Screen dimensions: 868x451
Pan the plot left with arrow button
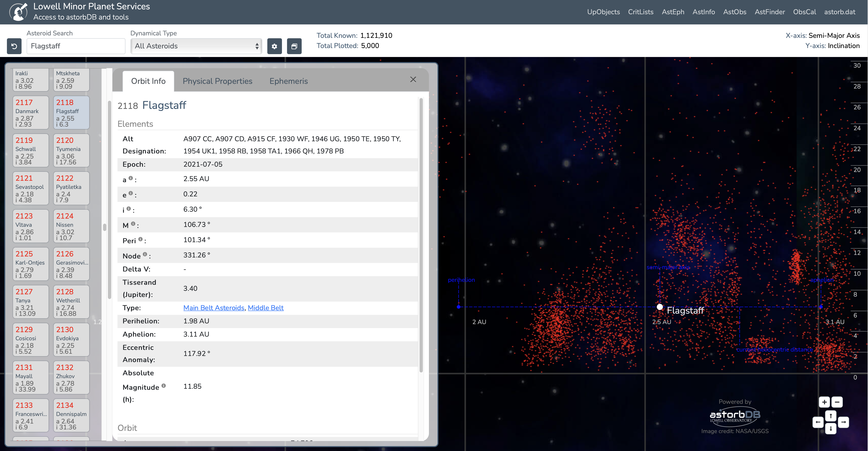(x=818, y=422)
